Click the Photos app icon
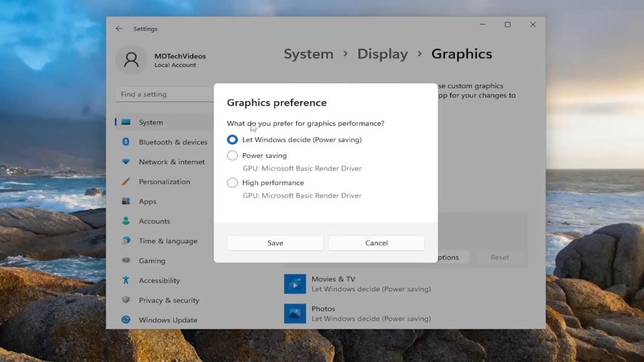Screen dimensions: 644x362 [x=295, y=314]
